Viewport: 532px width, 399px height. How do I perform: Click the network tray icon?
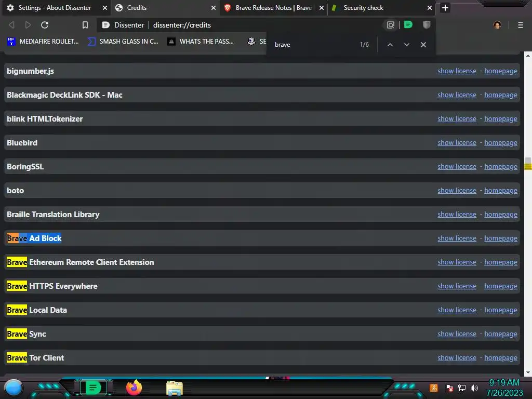[x=461, y=388]
